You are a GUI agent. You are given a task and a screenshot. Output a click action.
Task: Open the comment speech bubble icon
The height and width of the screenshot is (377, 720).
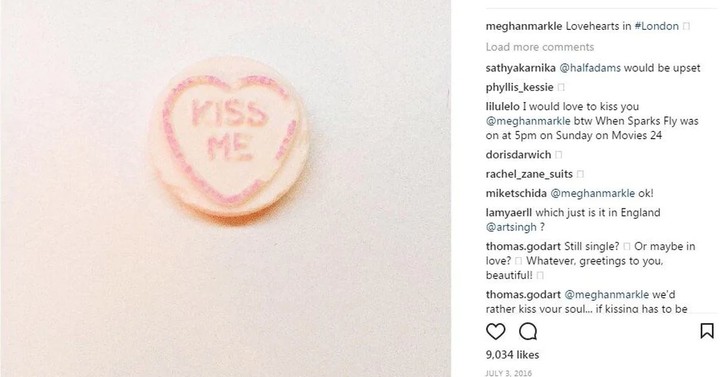click(528, 331)
